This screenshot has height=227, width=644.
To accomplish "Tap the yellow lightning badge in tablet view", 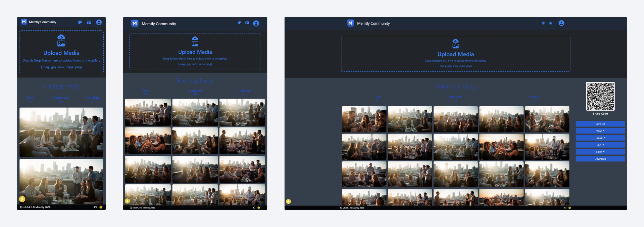I will tap(127, 201).
